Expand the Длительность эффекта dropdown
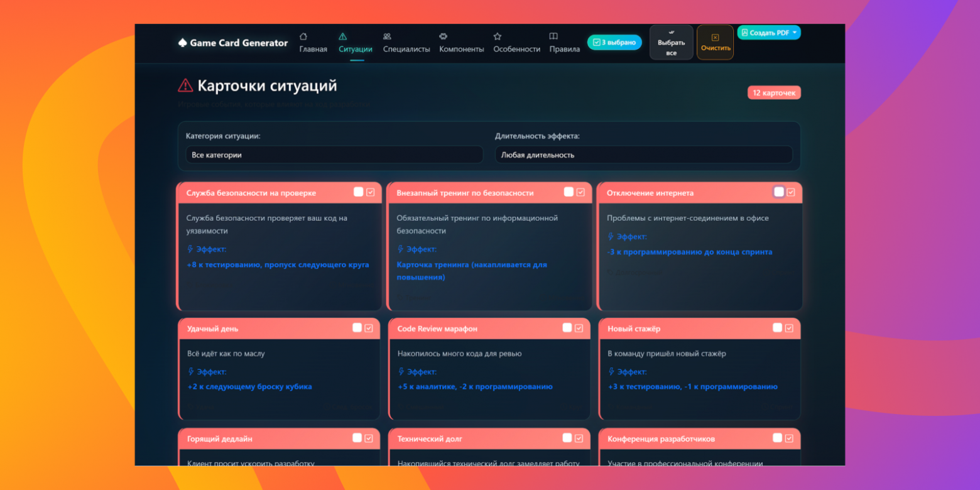980x490 pixels. [x=643, y=155]
